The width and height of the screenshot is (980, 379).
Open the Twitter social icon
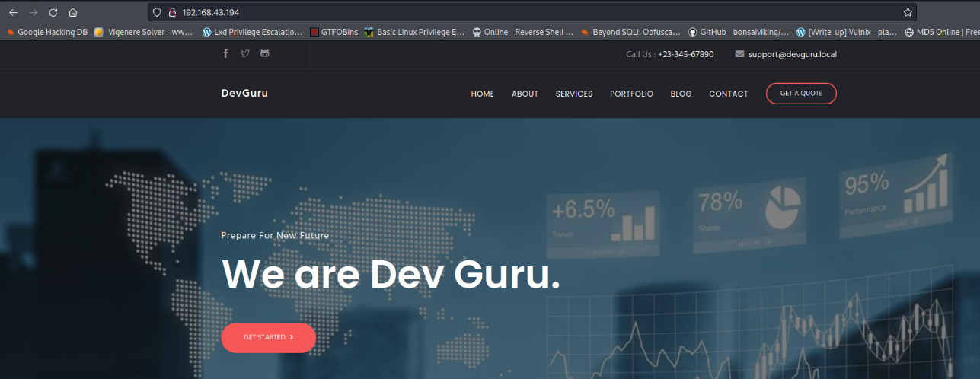pyautogui.click(x=245, y=53)
